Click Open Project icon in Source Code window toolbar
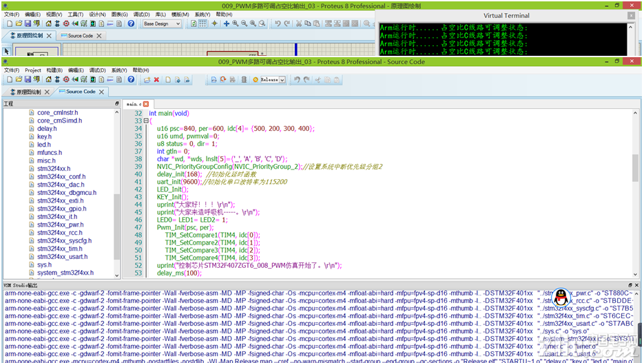Screen dimensions: 644x363 tap(19, 80)
